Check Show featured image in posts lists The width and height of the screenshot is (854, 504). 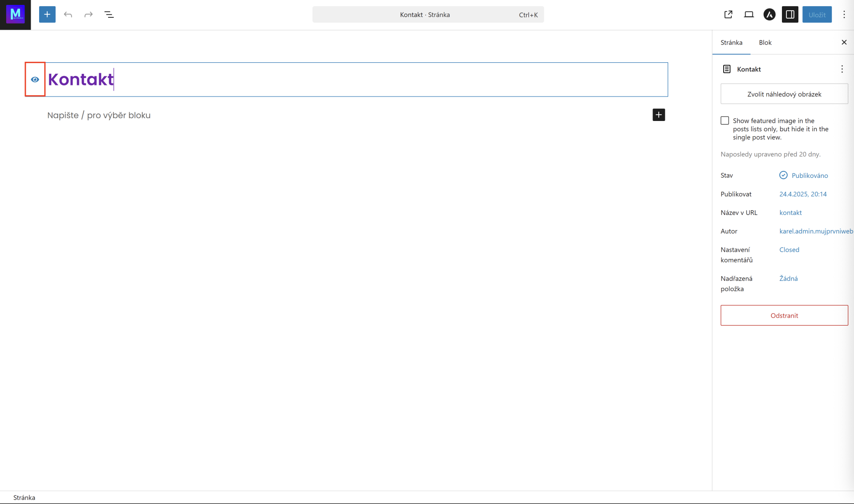tap(725, 121)
